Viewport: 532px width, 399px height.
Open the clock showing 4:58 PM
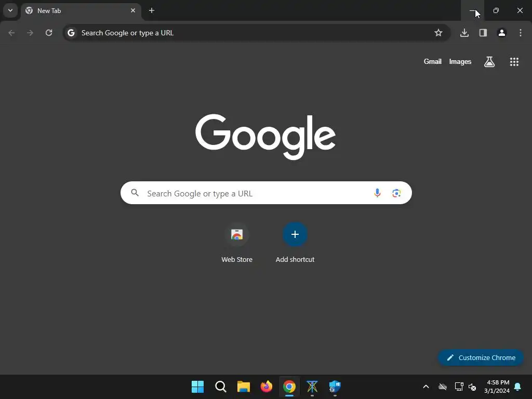[497, 387]
